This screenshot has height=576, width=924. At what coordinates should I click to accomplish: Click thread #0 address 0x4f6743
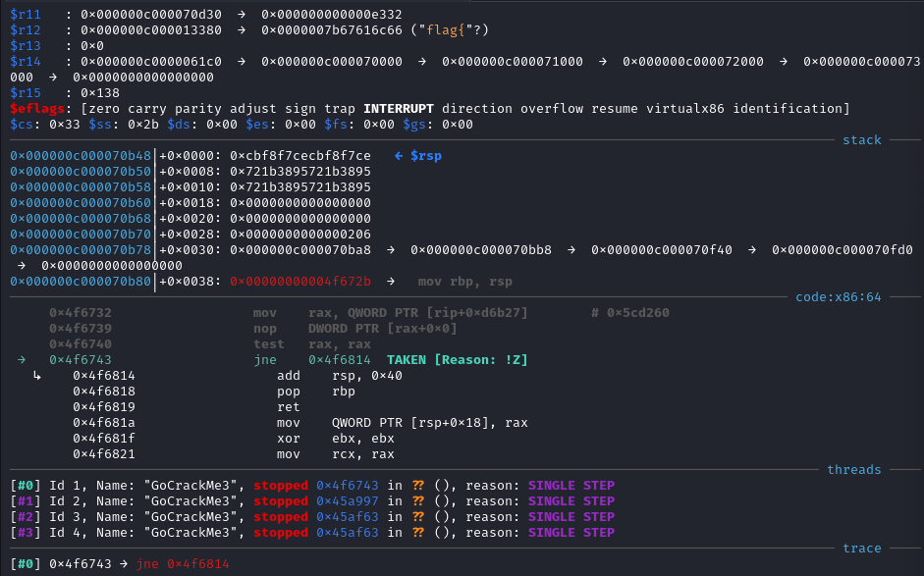[x=347, y=486]
